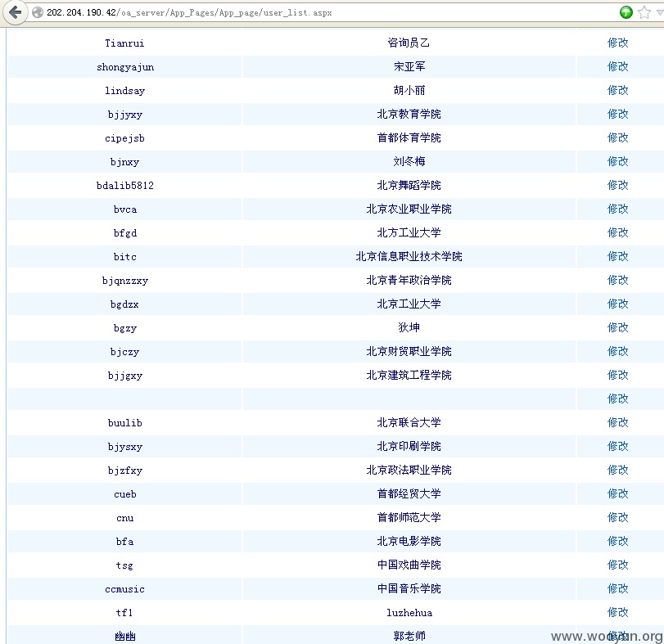Click 修改 on the blank empty row
This screenshot has height=644, width=664.
[618, 399]
